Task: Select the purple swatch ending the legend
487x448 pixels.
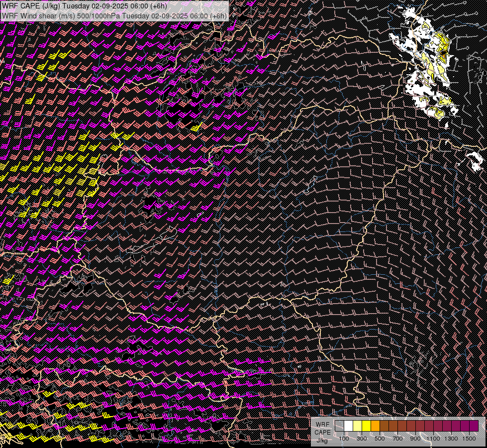Action: 474,426
